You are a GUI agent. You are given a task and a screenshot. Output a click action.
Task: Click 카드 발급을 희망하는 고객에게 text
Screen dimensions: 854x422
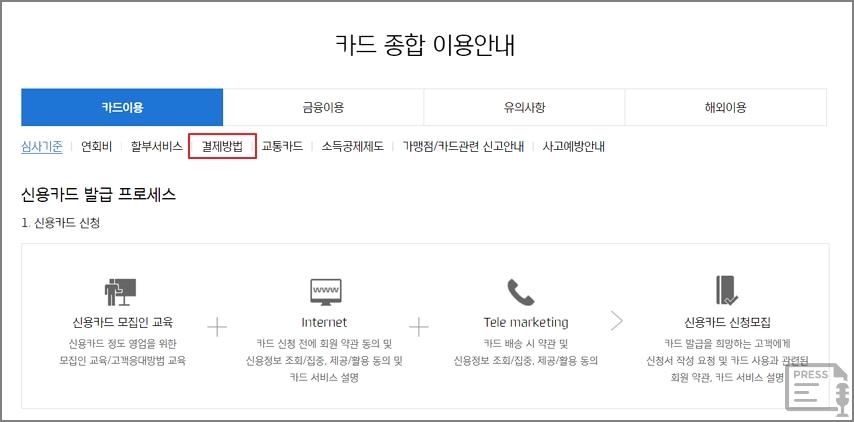point(727,344)
